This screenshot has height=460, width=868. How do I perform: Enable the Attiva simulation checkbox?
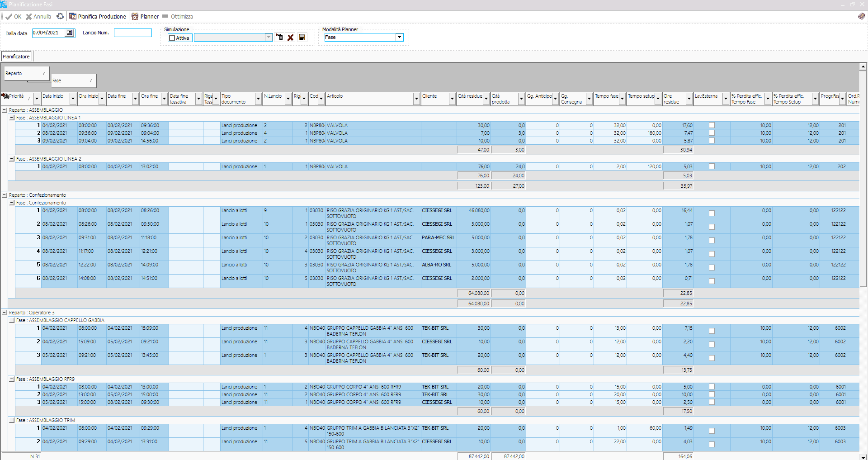click(172, 38)
